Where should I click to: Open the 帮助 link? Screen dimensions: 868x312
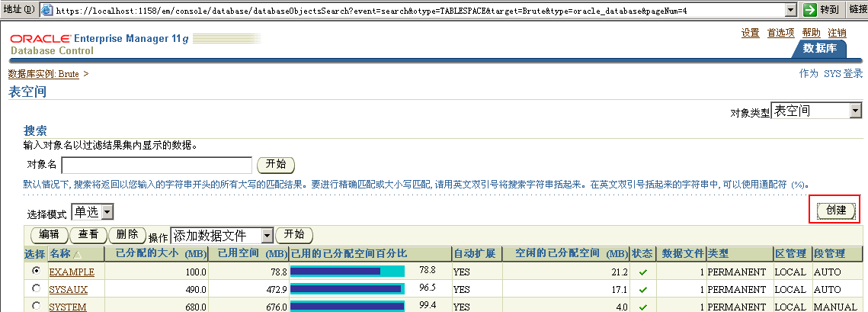(x=811, y=33)
